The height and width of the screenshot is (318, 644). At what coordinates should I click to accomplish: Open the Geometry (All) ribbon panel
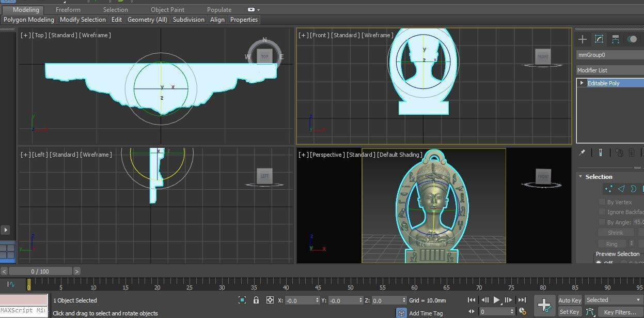click(x=147, y=20)
